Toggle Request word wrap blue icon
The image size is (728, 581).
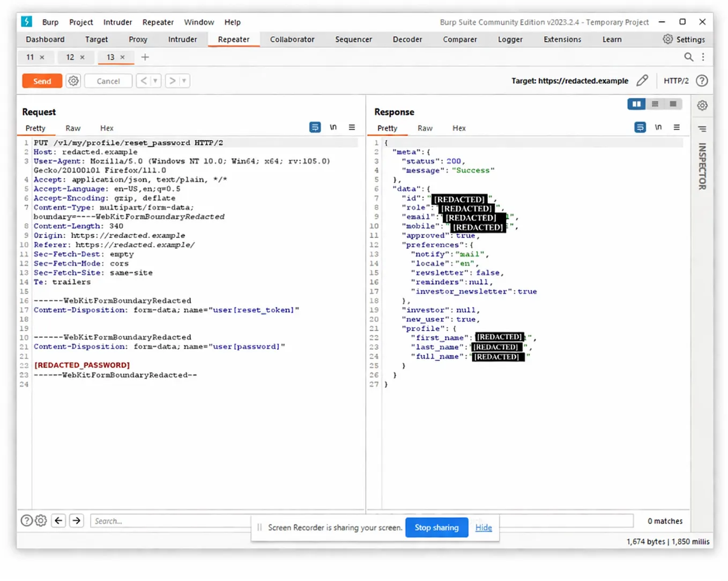click(x=315, y=127)
